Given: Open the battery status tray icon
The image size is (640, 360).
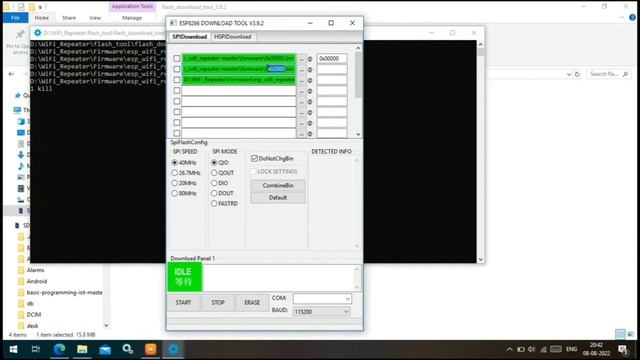Looking at the screenshot, I should (x=521, y=349).
